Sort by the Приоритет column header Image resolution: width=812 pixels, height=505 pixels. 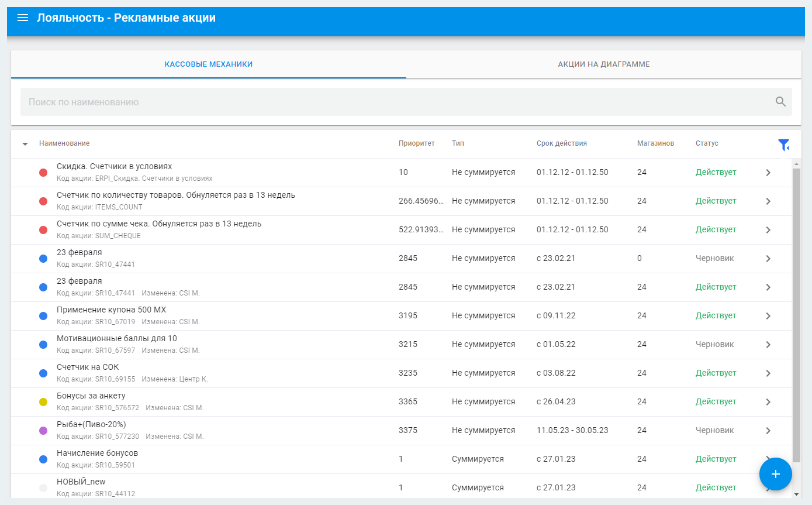click(x=416, y=143)
